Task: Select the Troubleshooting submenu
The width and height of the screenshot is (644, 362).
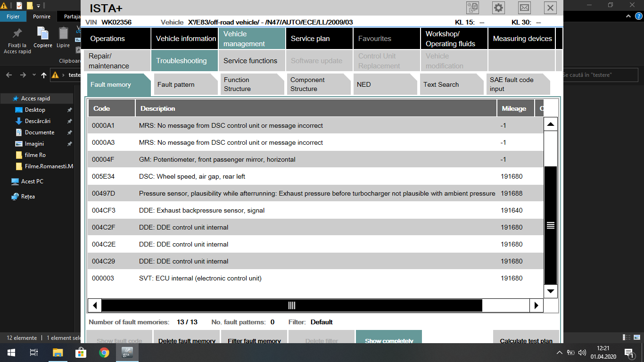Action: pos(184,61)
